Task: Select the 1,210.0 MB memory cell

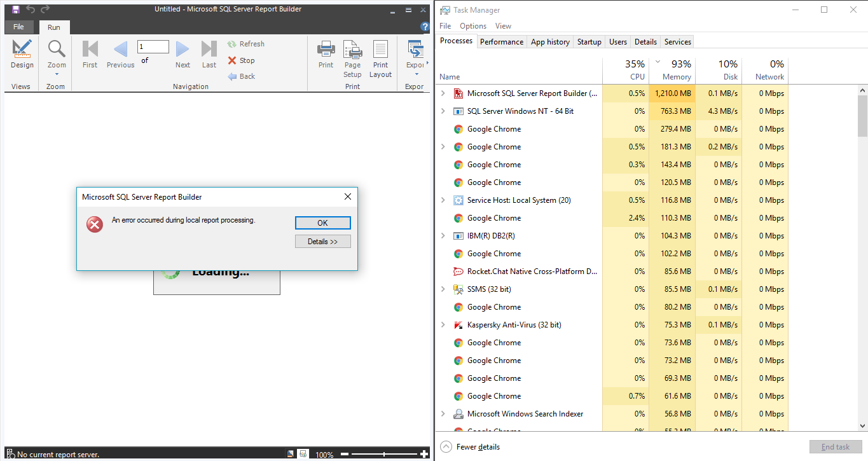Action: pos(672,93)
